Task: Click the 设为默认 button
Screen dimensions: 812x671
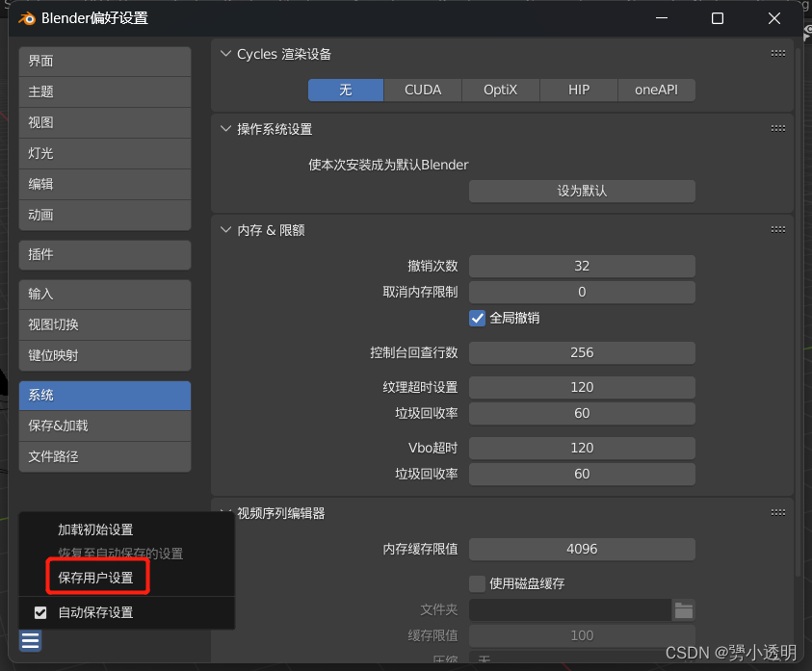Action: coord(582,191)
